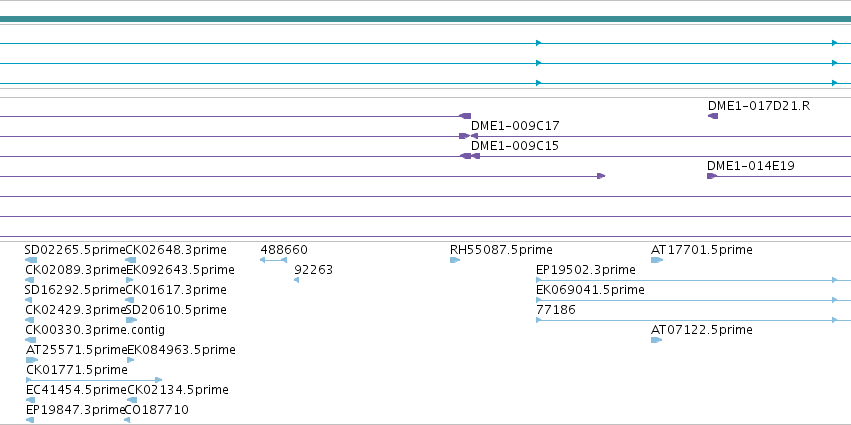Click the blue glyph under RH55087.5prime
Viewport: 851px width, 425px height.
coord(455,260)
